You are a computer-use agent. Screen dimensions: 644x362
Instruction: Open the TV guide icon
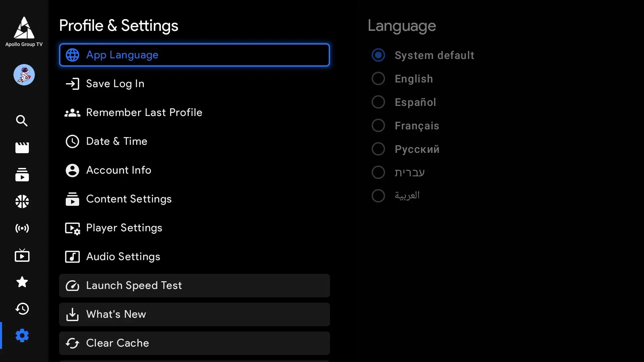click(x=22, y=256)
